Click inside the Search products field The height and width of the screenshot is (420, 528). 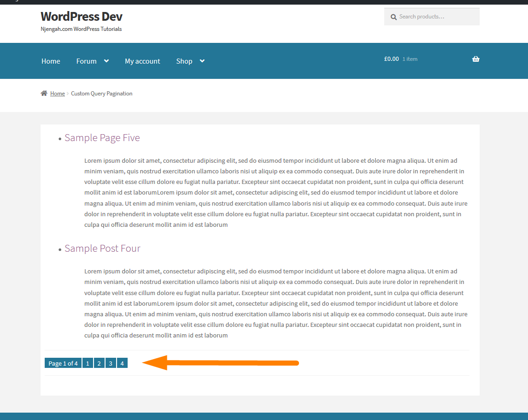coord(433,16)
